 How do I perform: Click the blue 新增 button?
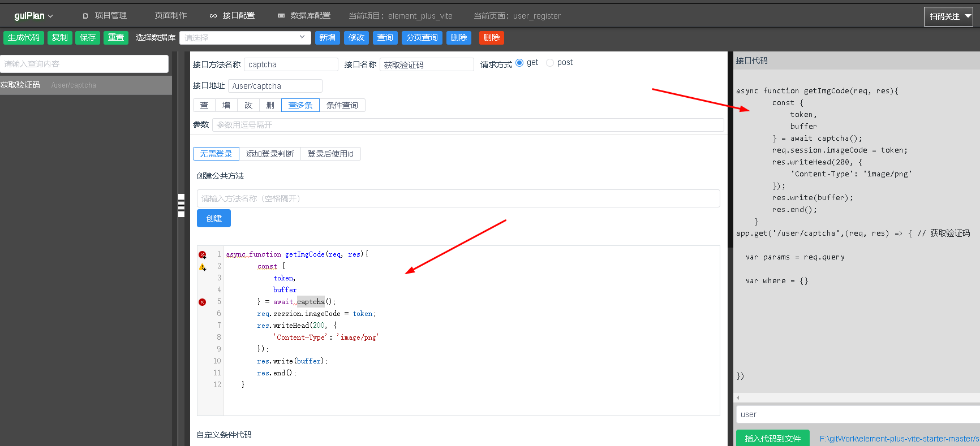pyautogui.click(x=328, y=37)
